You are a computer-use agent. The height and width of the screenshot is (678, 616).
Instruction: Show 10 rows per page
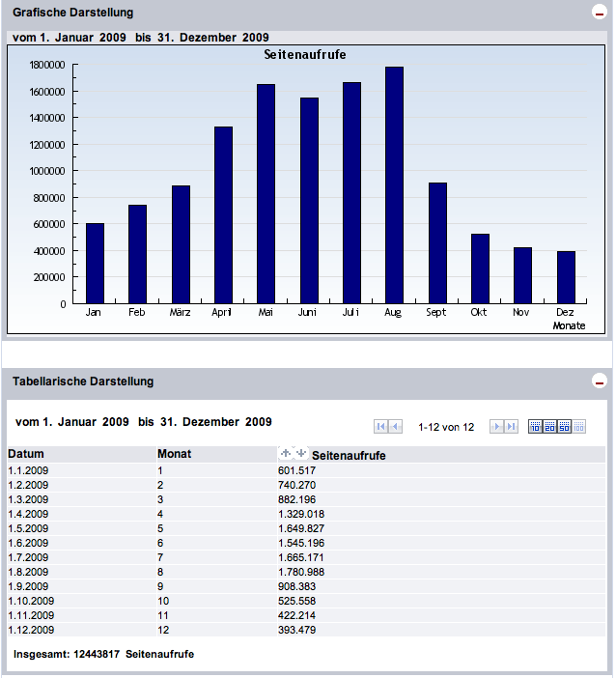point(536,427)
